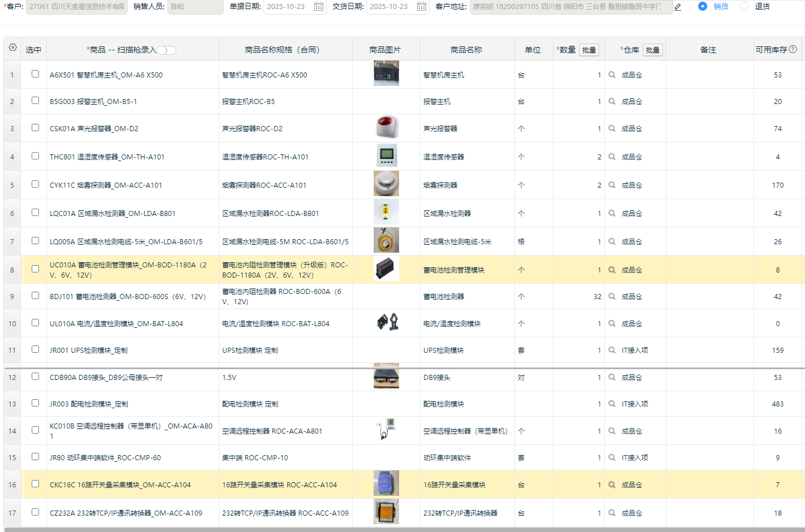Click the table settings gear icon
The height and width of the screenshot is (532, 805).
coord(12,48)
